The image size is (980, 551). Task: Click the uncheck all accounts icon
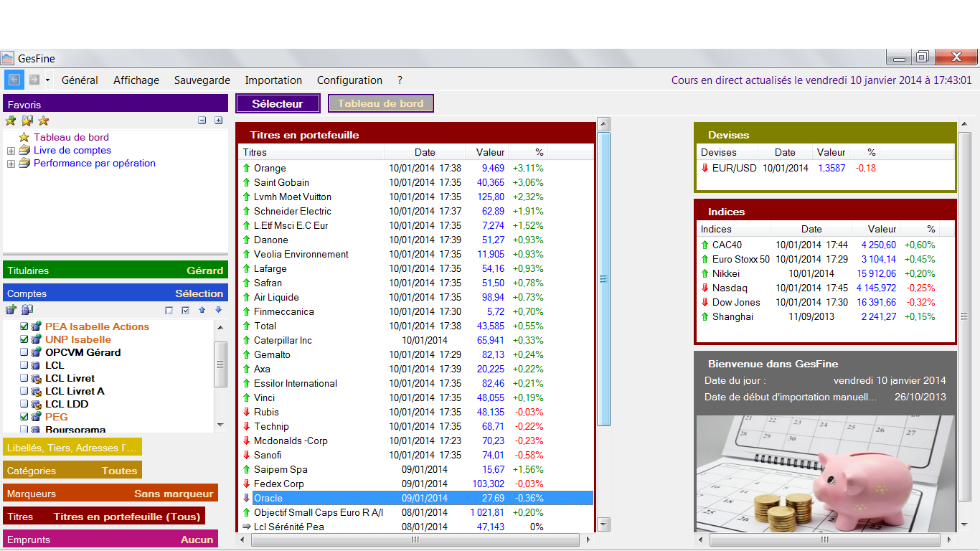(169, 310)
